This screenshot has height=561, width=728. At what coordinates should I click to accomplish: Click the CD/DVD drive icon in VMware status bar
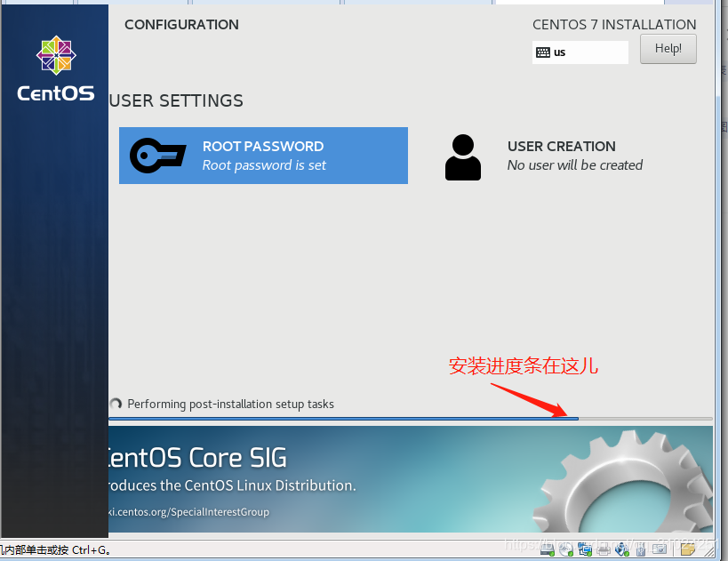click(566, 549)
